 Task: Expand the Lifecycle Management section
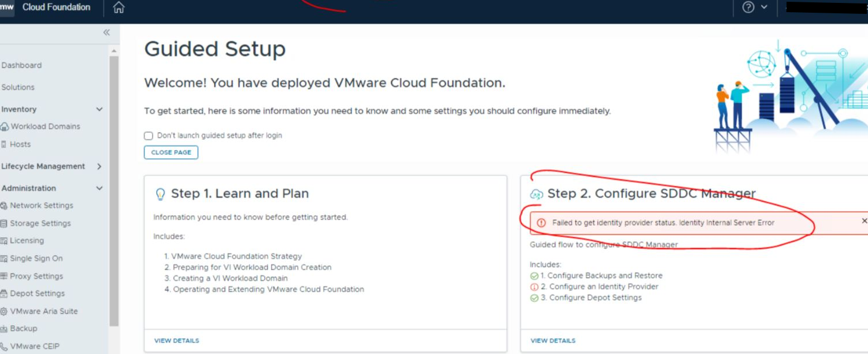point(99,166)
